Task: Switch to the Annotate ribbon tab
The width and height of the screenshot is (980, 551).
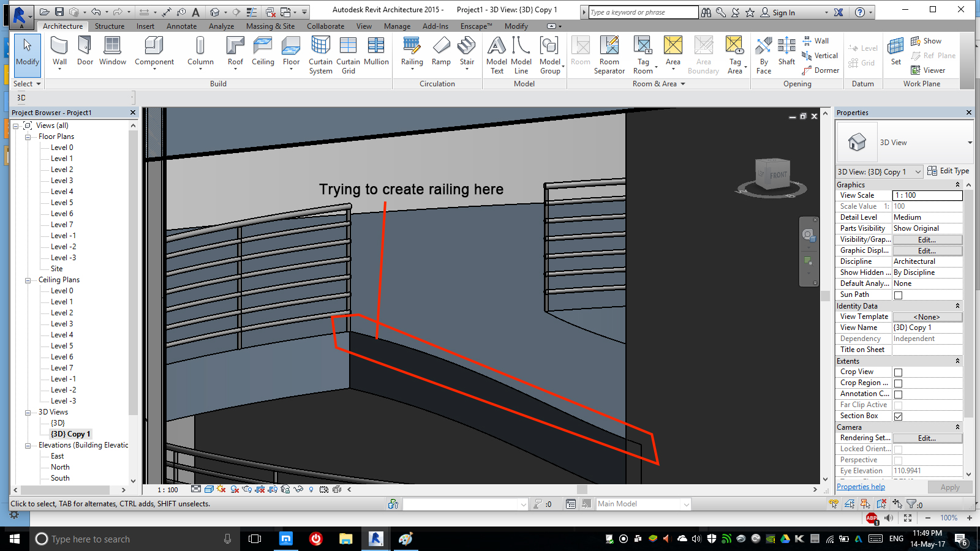Action: (x=181, y=26)
